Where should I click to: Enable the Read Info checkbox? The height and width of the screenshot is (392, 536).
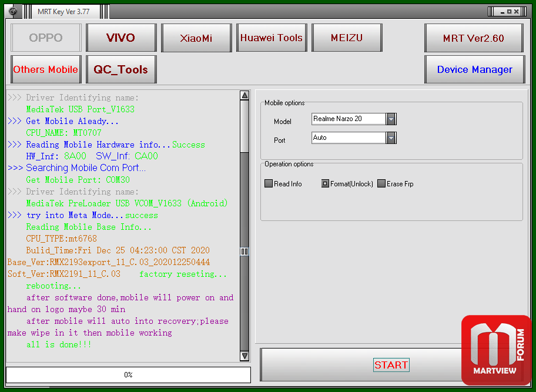269,183
